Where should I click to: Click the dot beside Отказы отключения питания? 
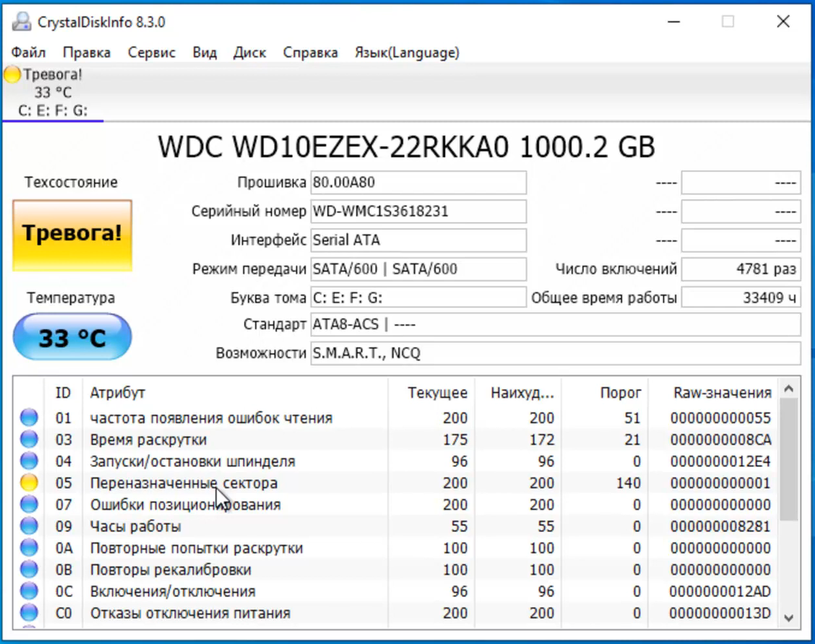[x=29, y=613]
